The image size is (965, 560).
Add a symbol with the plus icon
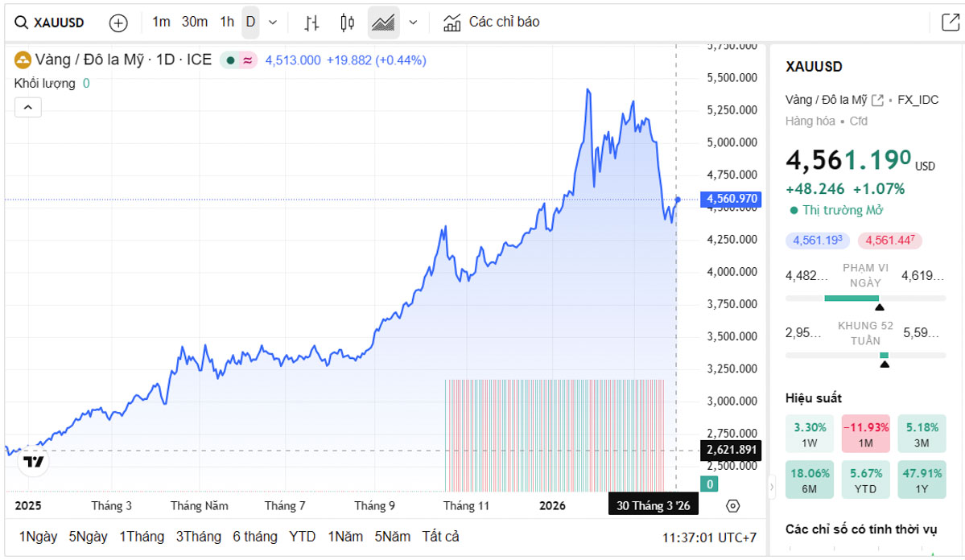click(x=118, y=23)
